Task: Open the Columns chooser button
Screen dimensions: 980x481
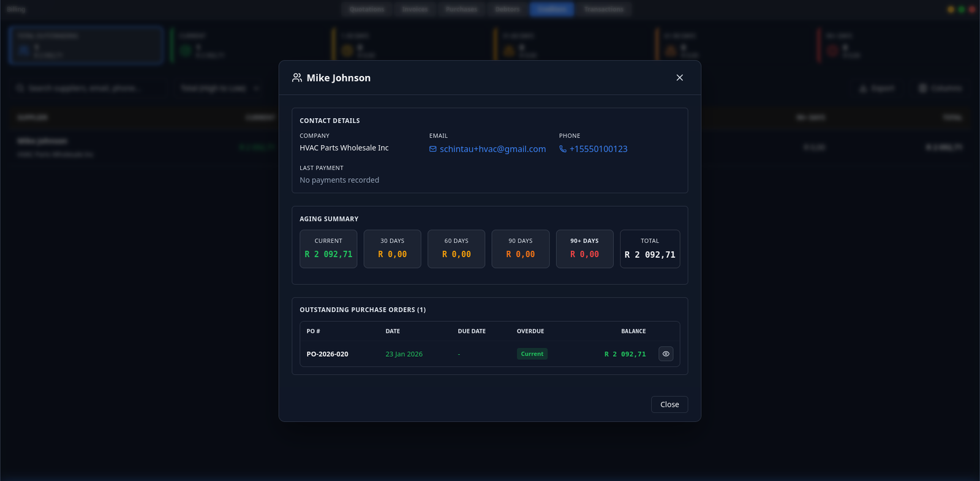Action: pos(940,88)
